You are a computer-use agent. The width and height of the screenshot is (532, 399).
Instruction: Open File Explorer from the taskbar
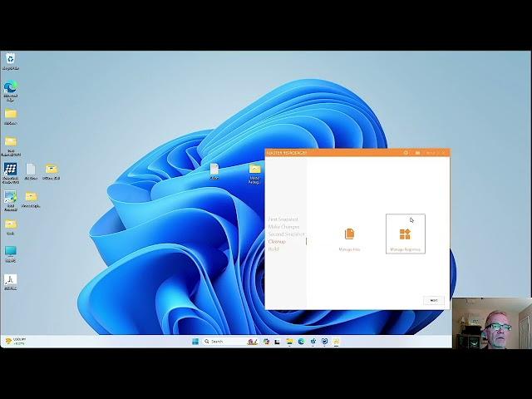pyautogui.click(x=289, y=341)
